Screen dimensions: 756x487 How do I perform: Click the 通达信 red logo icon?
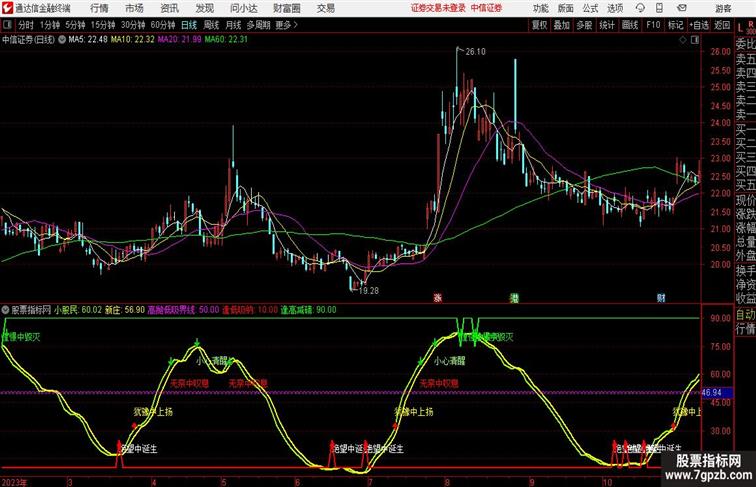(7, 8)
